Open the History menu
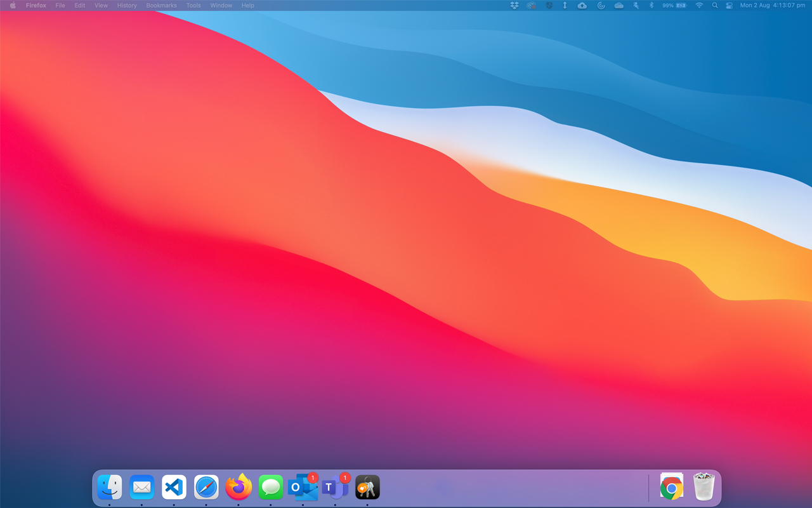The image size is (812, 508). pos(127,5)
